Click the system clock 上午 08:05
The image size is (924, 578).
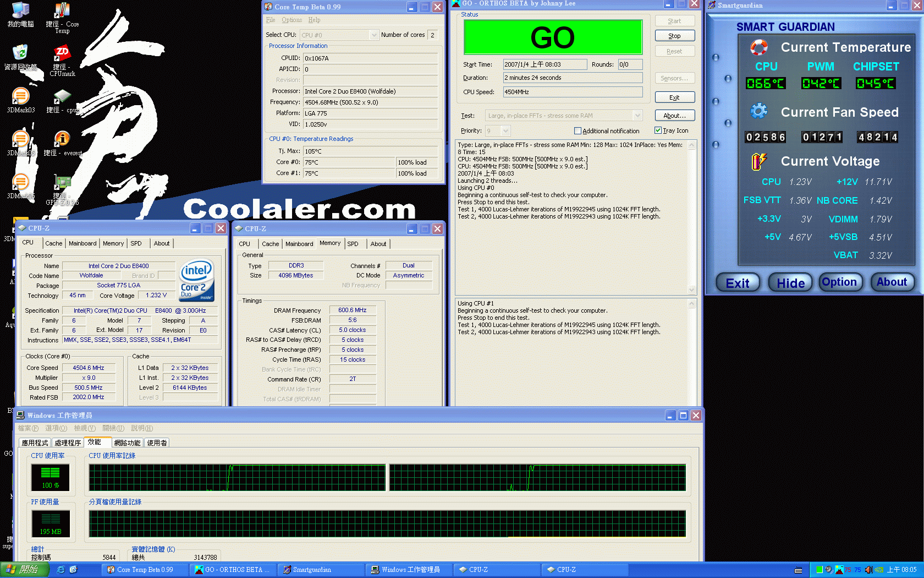tap(902, 570)
